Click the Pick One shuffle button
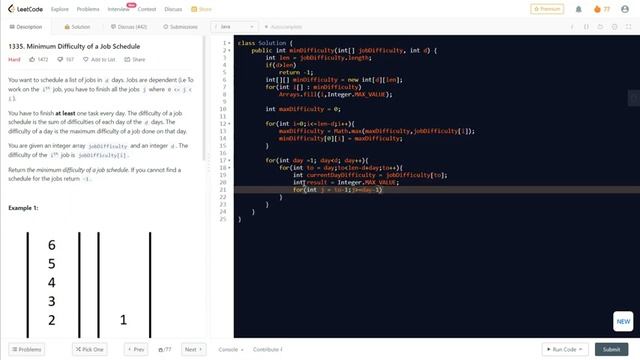640x360 pixels. (x=90, y=349)
